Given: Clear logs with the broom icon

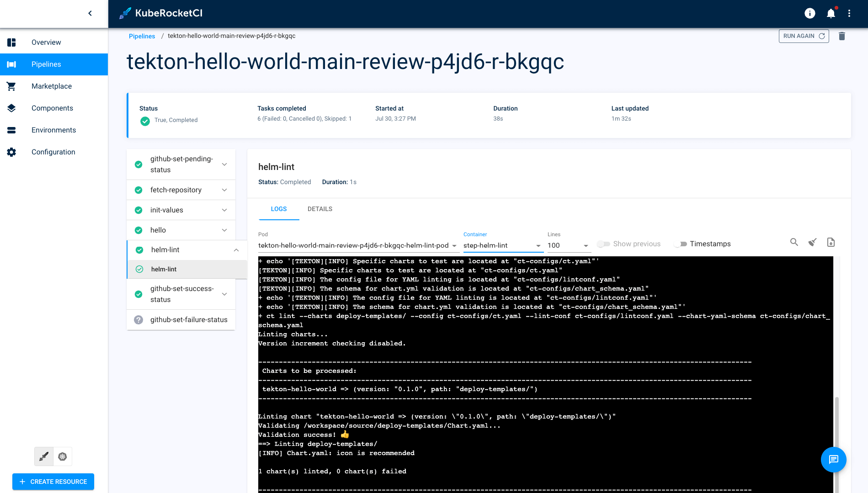Looking at the screenshot, I should pos(812,242).
